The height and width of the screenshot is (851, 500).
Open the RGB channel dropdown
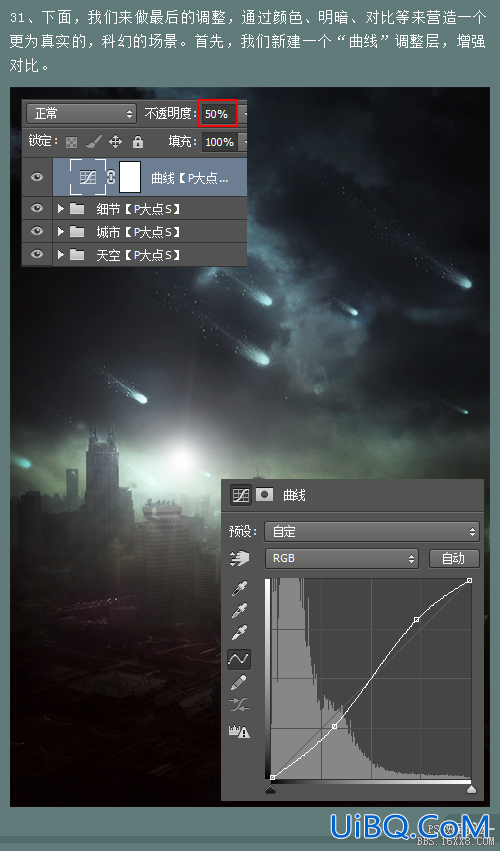click(341, 558)
